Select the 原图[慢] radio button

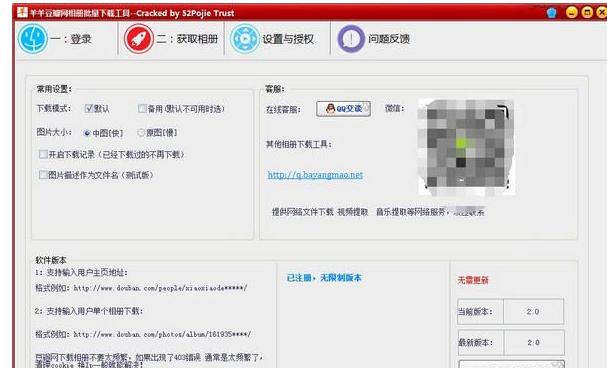click(141, 133)
